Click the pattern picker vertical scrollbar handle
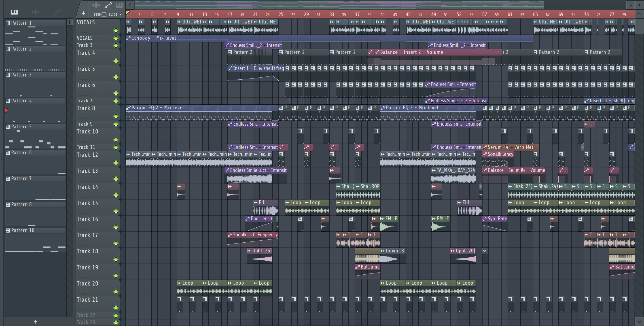Image resolution: width=644 pixels, height=326 pixels. coord(70,22)
